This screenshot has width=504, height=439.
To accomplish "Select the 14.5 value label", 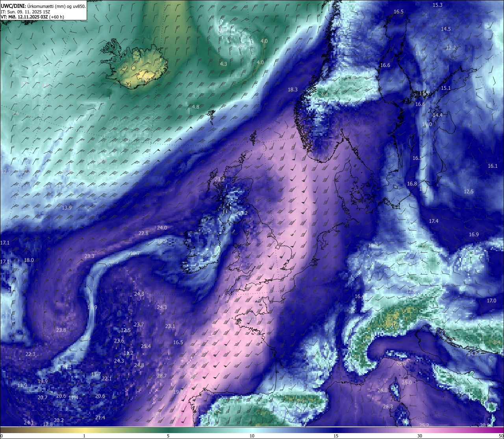I will 446,29.
